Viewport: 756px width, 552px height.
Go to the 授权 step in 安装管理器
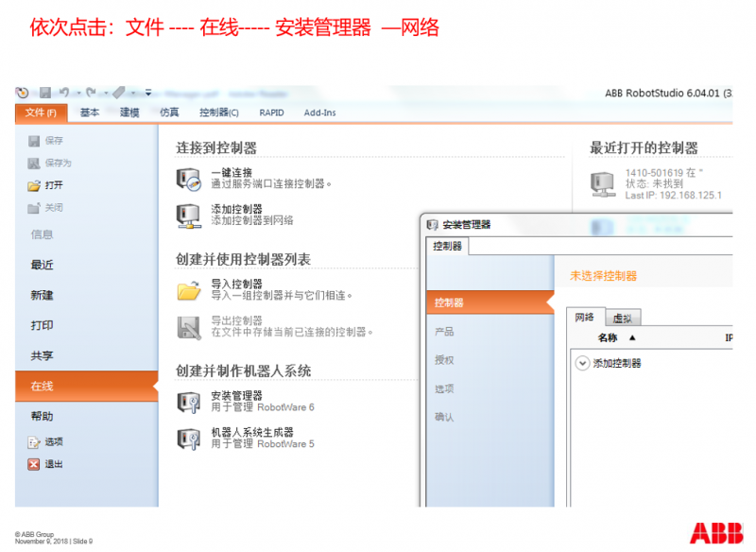point(444,360)
